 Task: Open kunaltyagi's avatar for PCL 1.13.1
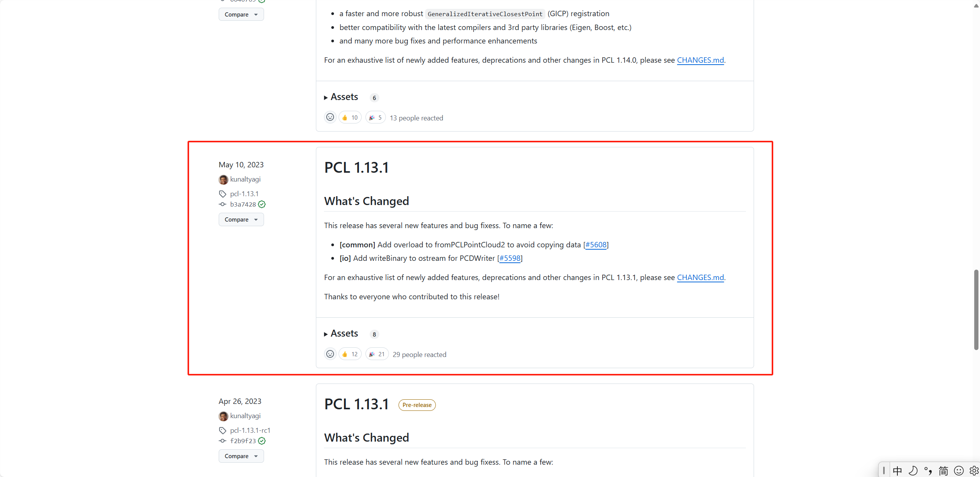(223, 179)
